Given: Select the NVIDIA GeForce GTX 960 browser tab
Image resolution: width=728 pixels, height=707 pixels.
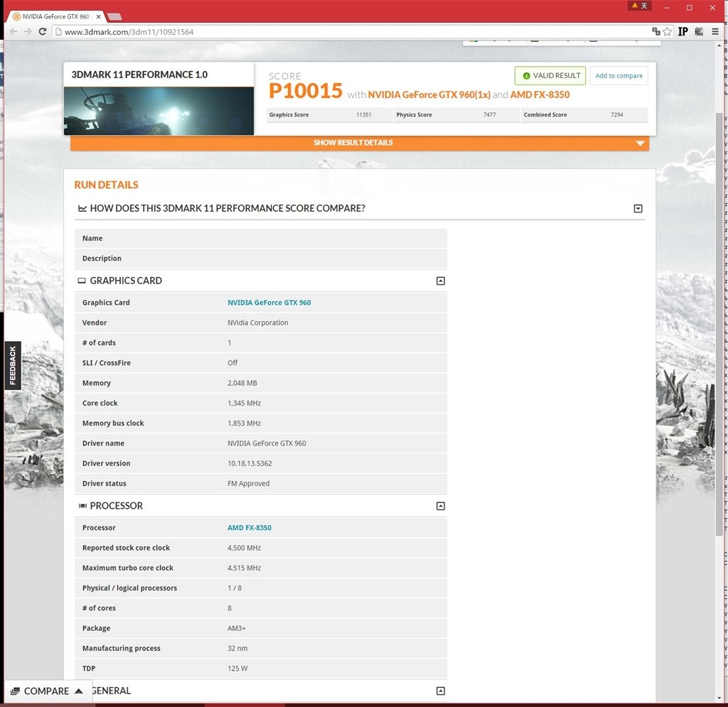Looking at the screenshot, I should pos(55,16).
